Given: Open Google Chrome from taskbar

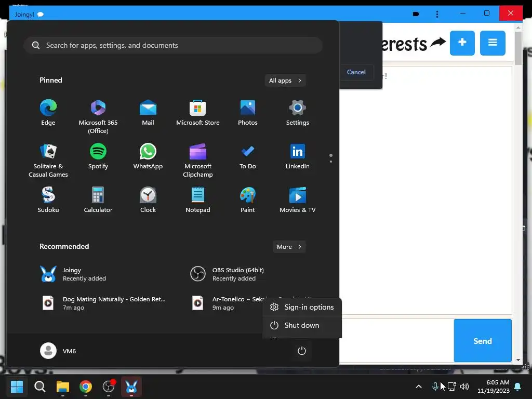Looking at the screenshot, I should (86, 387).
